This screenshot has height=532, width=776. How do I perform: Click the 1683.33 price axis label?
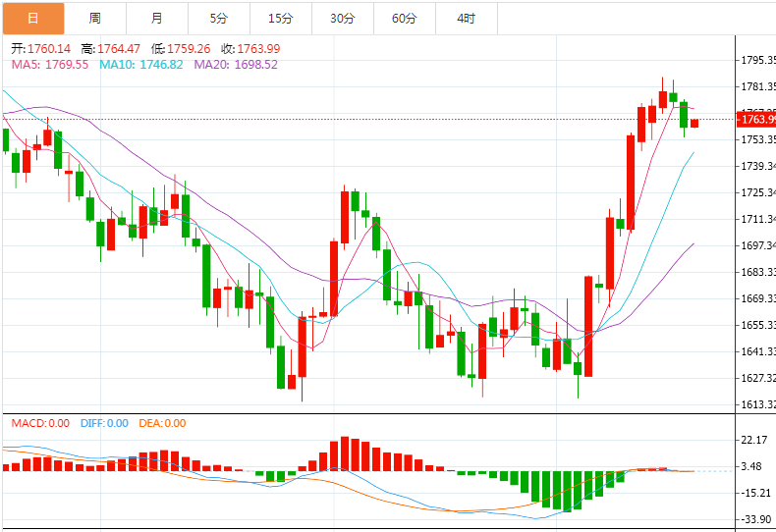click(x=757, y=273)
